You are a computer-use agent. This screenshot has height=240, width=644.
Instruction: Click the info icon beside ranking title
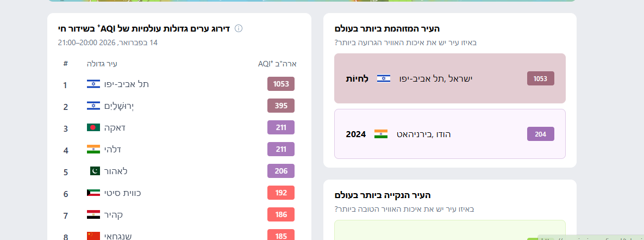click(x=238, y=28)
